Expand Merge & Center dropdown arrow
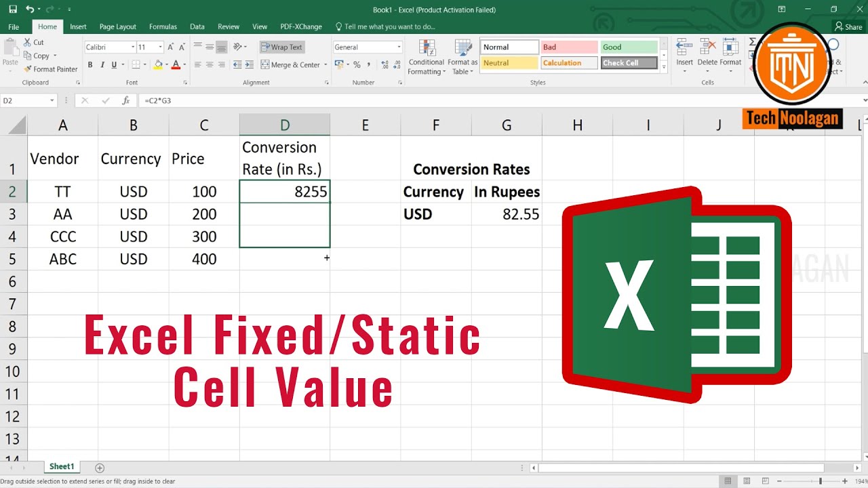The width and height of the screenshot is (868, 488). pyautogui.click(x=325, y=65)
